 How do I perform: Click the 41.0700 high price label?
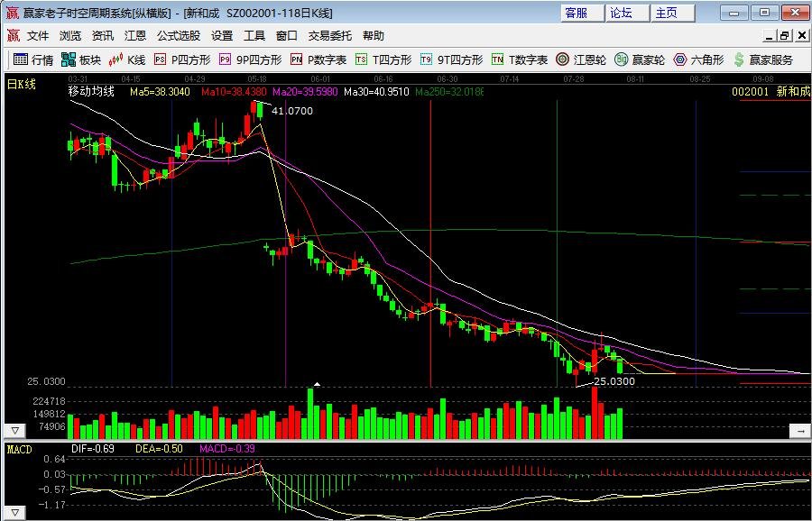(292, 111)
